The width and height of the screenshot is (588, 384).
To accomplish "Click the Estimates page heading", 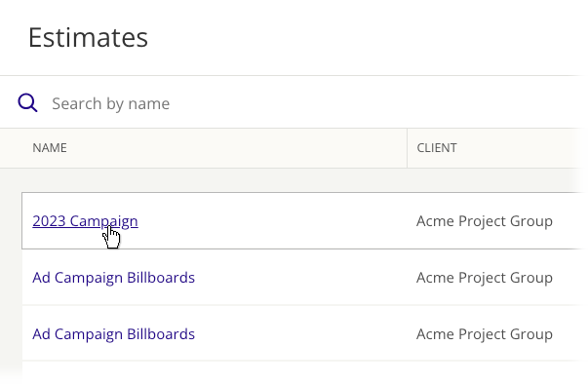I will tap(88, 37).
